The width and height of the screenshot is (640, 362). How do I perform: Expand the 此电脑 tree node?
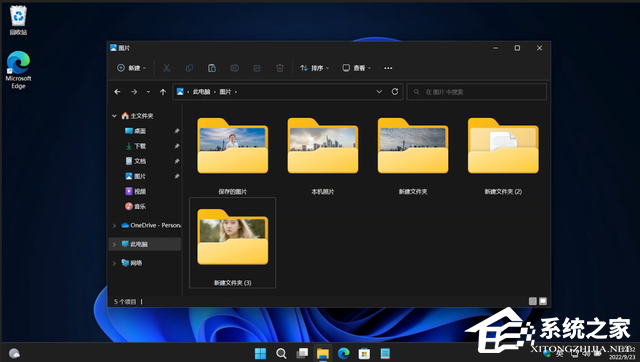point(114,244)
